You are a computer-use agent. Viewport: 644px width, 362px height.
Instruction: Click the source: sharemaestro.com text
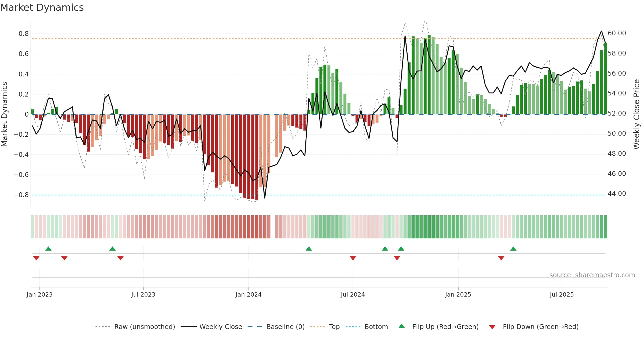point(592,275)
